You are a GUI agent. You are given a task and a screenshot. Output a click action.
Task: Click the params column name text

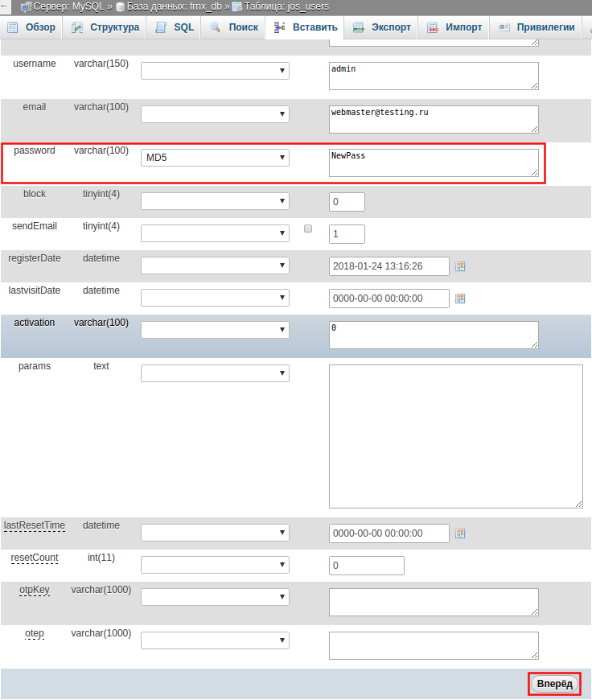pos(35,366)
